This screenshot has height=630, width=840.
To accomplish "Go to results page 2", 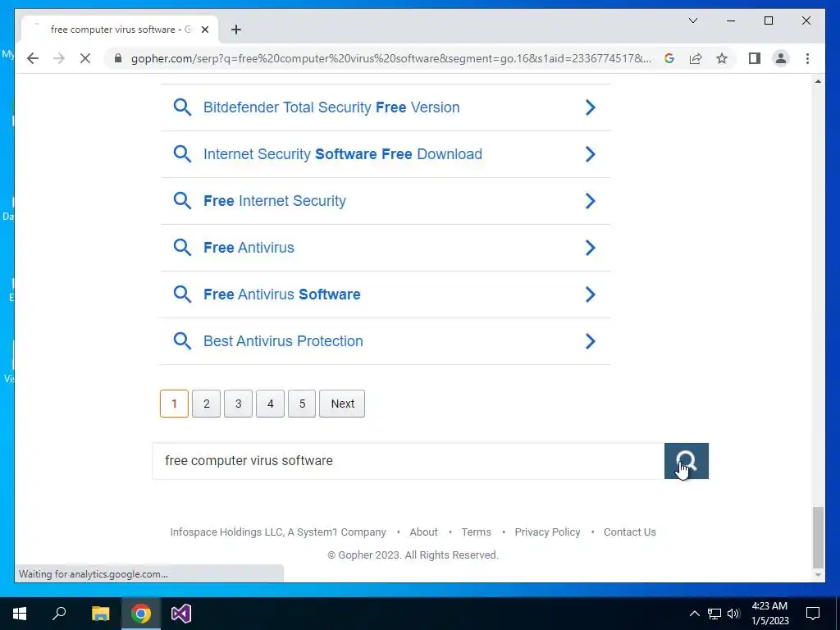I will click(206, 404).
